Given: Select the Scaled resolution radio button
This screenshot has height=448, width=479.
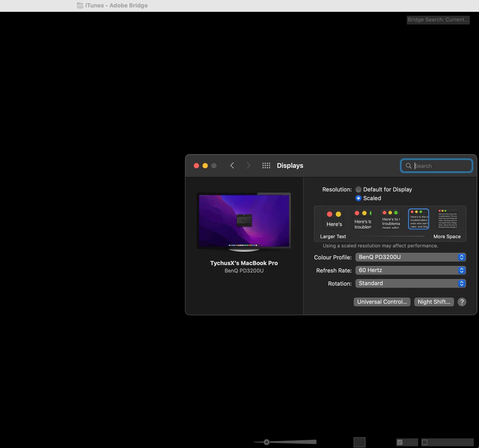Looking at the screenshot, I should pyautogui.click(x=358, y=198).
